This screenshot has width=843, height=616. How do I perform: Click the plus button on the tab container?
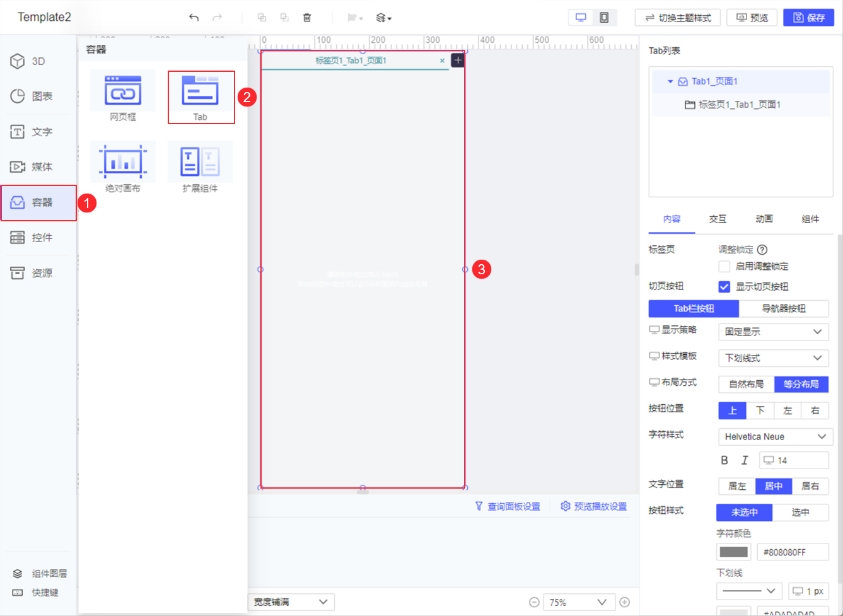pyautogui.click(x=456, y=60)
